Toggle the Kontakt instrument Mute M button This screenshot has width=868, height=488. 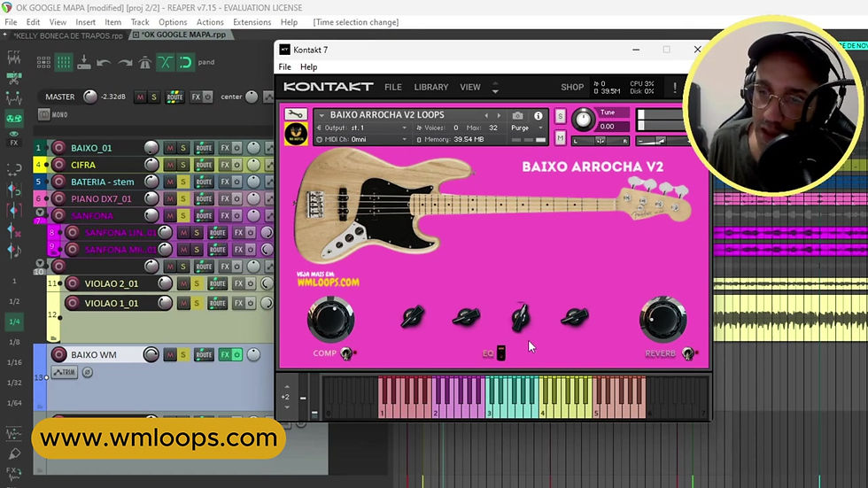[x=560, y=137]
